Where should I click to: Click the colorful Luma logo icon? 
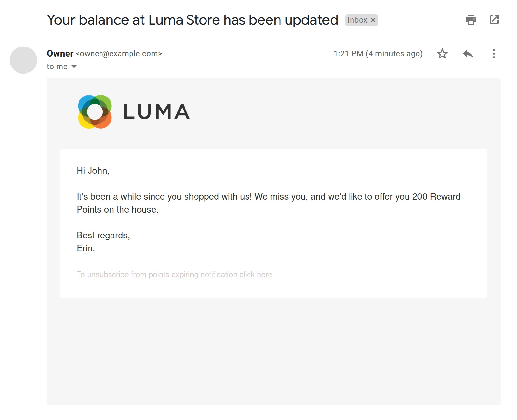[x=95, y=112]
